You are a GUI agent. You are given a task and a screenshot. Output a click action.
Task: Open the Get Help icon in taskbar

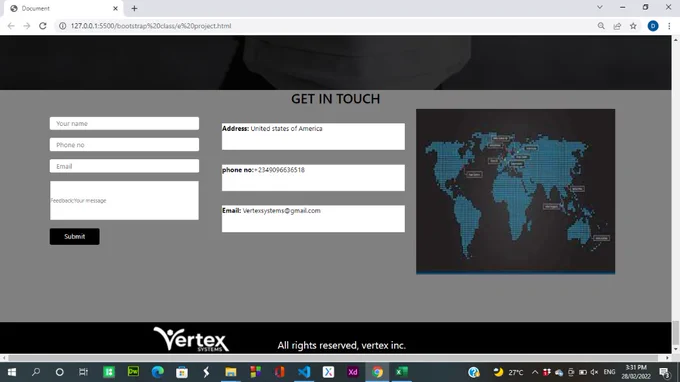(x=474, y=372)
